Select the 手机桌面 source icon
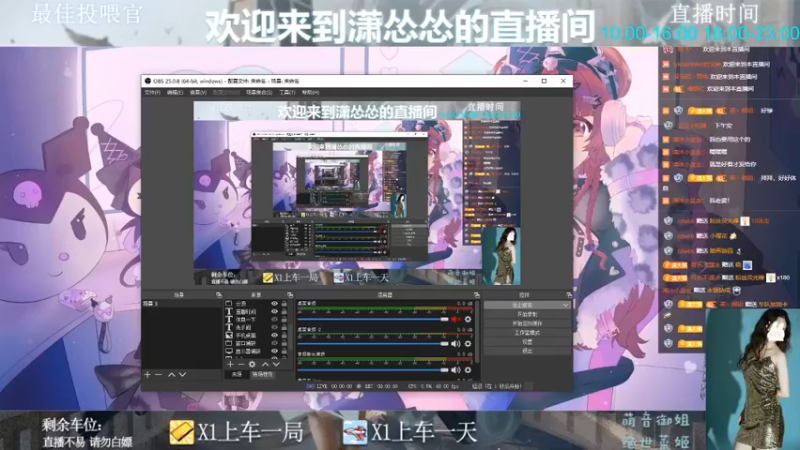Image resolution: width=800 pixels, height=450 pixels. click(x=229, y=335)
